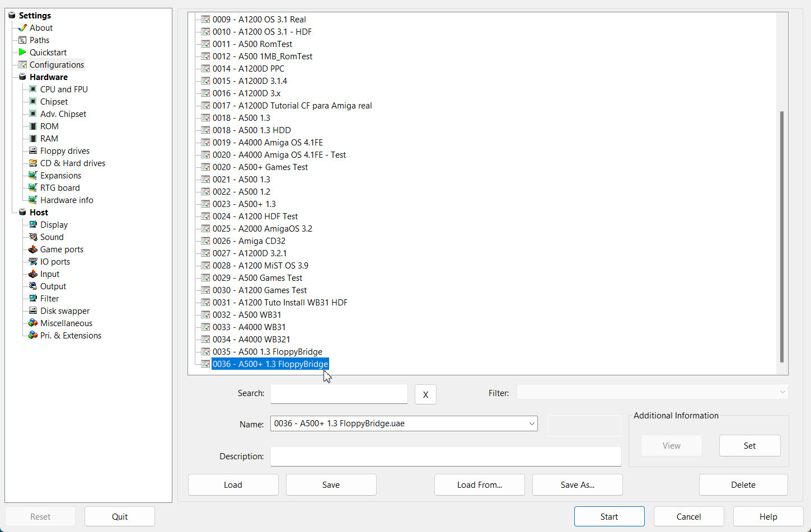Click the Filter monitor icon
This screenshot has width=811, height=532.
click(x=33, y=299)
